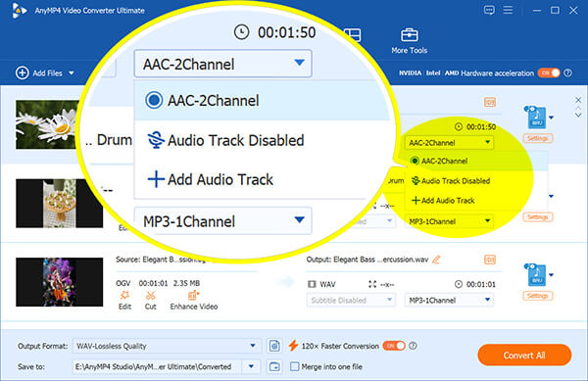Viewport: 588px width, 381px height.
Task: Move the first file up in list
Action: coord(578,109)
